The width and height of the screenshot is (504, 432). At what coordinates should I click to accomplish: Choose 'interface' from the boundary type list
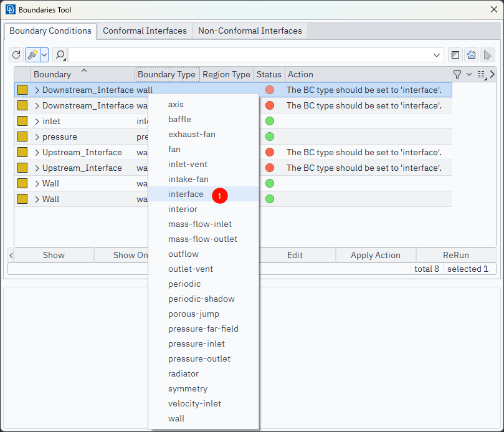tap(186, 194)
